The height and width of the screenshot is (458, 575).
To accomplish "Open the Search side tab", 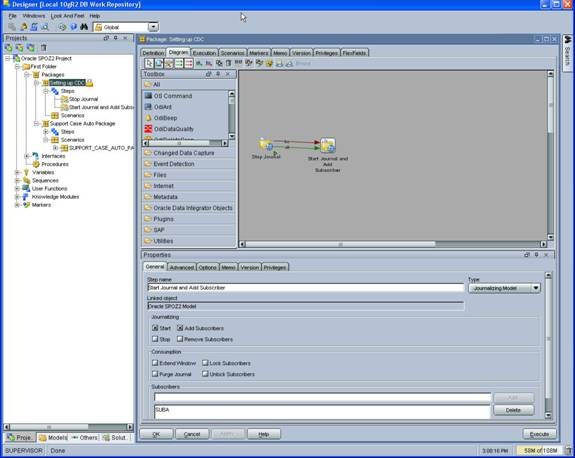I will click(x=567, y=53).
